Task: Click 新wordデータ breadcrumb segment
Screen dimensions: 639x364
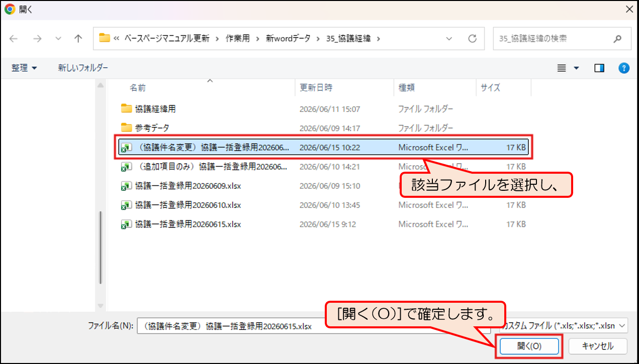Action: click(288, 39)
